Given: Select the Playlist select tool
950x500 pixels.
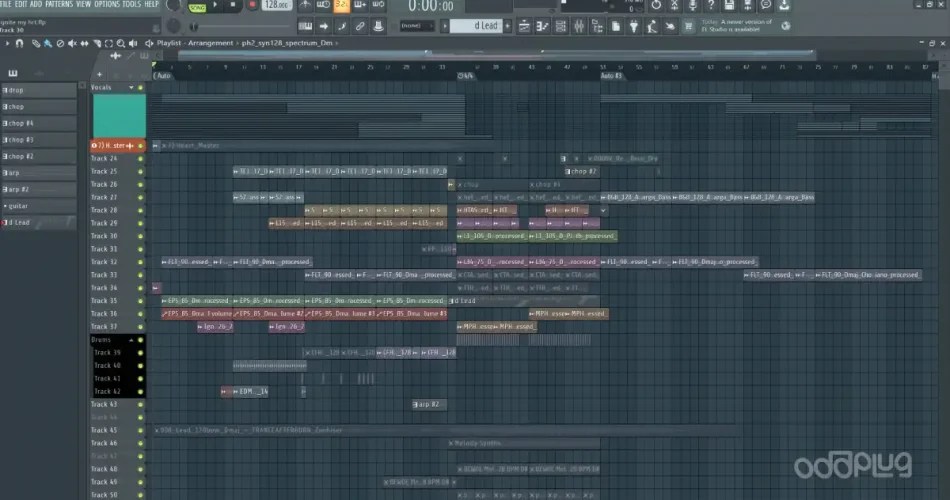Looking at the screenshot, I should pyautogui.click(x=108, y=43).
